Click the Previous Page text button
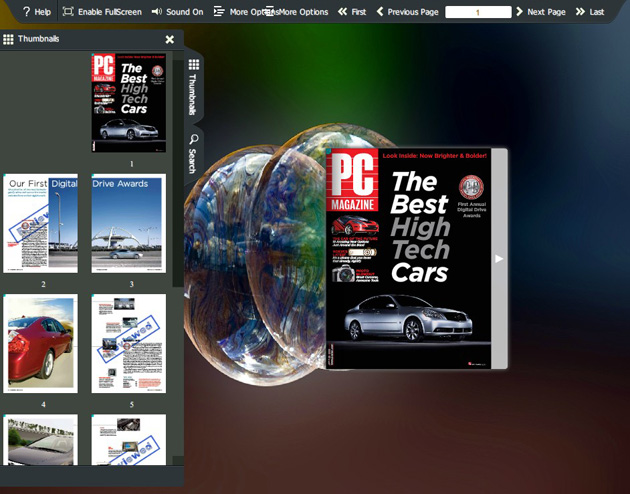The height and width of the screenshot is (494, 630). click(413, 12)
